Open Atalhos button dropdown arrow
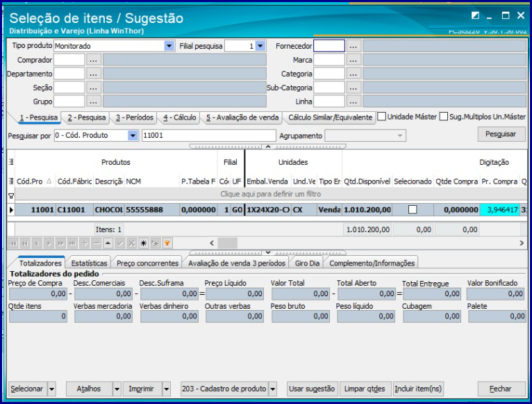The height and width of the screenshot is (404, 532). [x=117, y=389]
